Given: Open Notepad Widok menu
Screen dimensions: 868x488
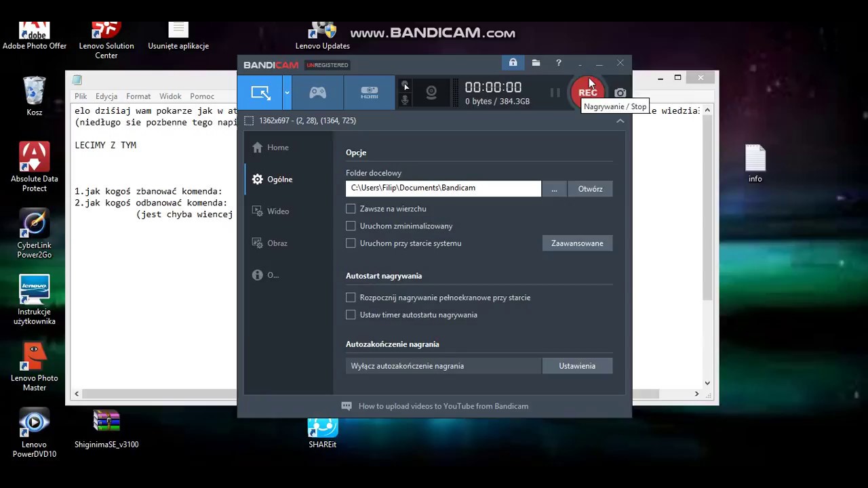Looking at the screenshot, I should coord(170,96).
